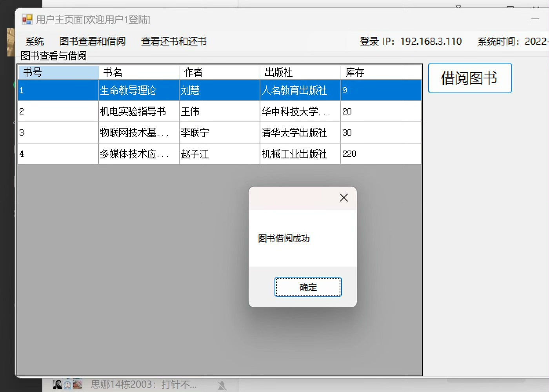Viewport: 549px width, 392px height.
Task: Click the author cell 王伟
Action: (x=220, y=112)
